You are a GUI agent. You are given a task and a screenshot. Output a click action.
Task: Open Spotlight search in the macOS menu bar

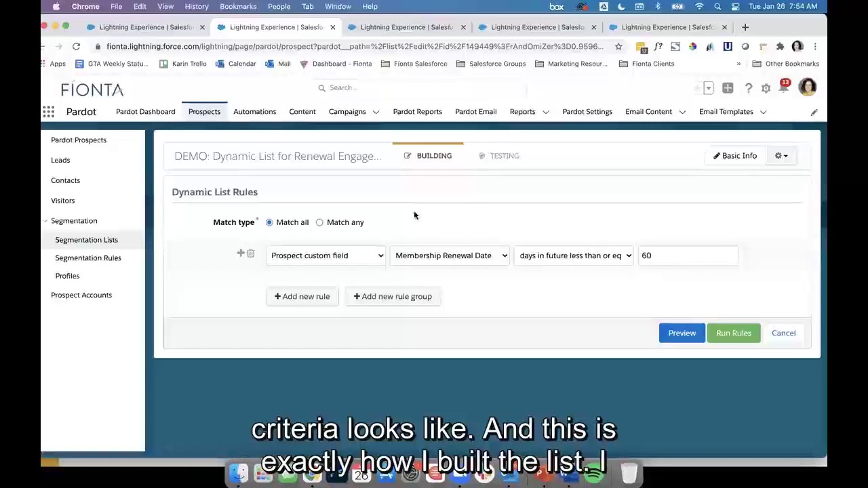(x=717, y=6)
